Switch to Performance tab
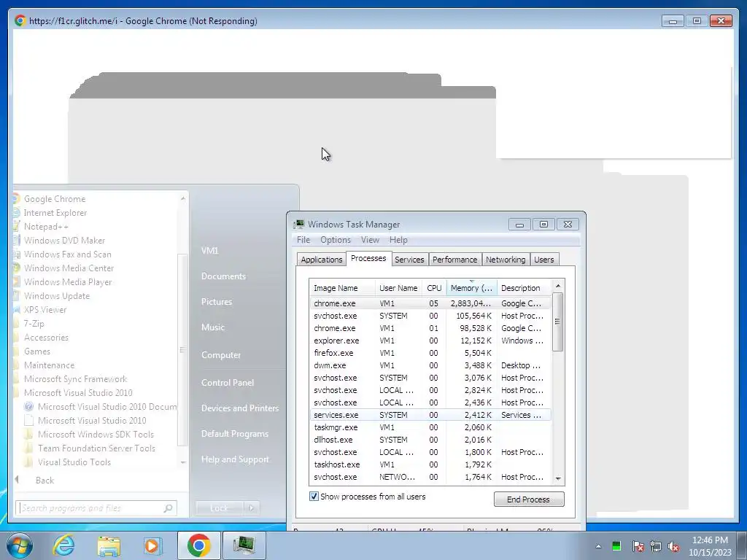Viewport: 747px width, 560px height. point(454,260)
